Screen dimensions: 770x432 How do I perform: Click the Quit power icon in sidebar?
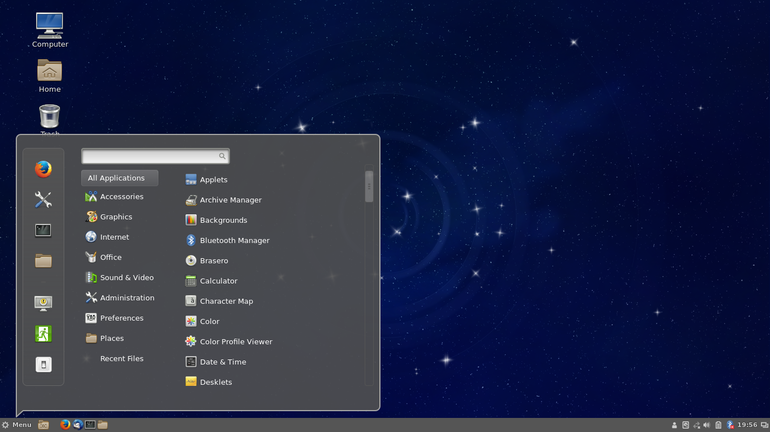click(x=43, y=364)
